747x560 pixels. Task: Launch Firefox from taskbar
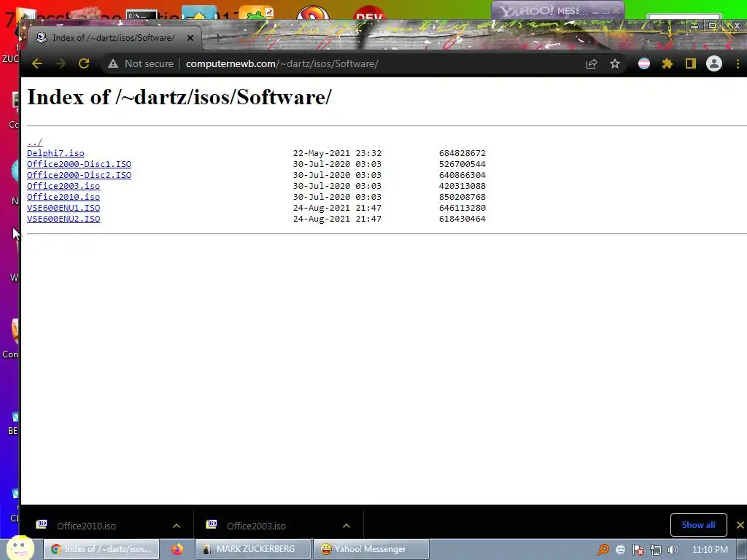[177, 549]
